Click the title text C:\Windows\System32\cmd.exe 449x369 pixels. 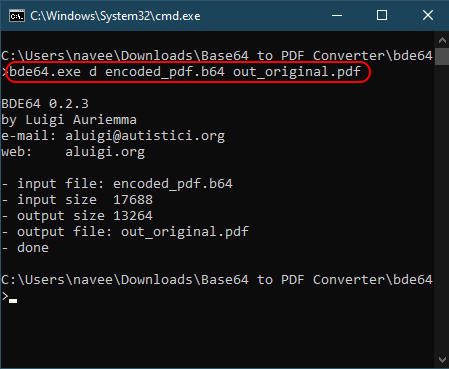tap(115, 16)
